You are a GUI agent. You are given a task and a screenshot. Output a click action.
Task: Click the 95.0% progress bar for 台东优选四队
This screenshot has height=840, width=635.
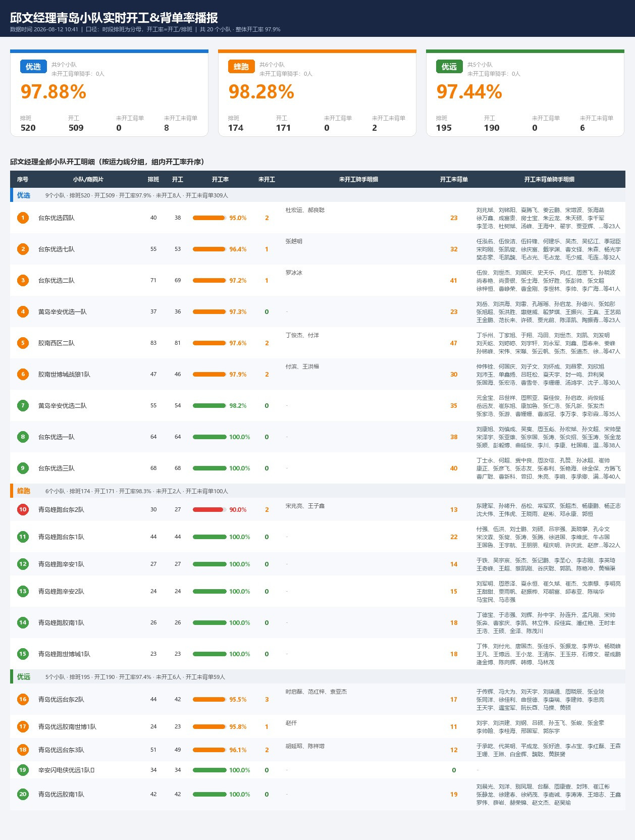(209, 218)
